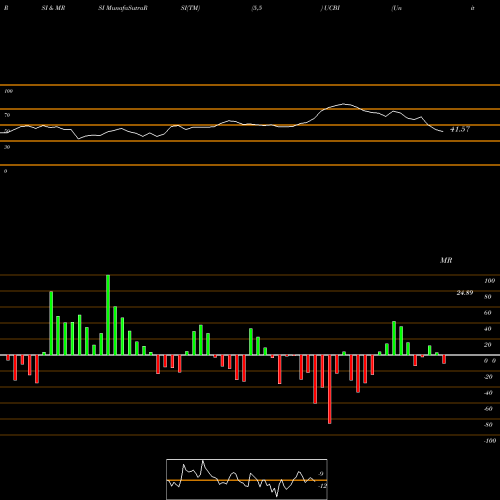Click the MR axis label 80
Screen dimensions: 500x500
click(x=488, y=297)
